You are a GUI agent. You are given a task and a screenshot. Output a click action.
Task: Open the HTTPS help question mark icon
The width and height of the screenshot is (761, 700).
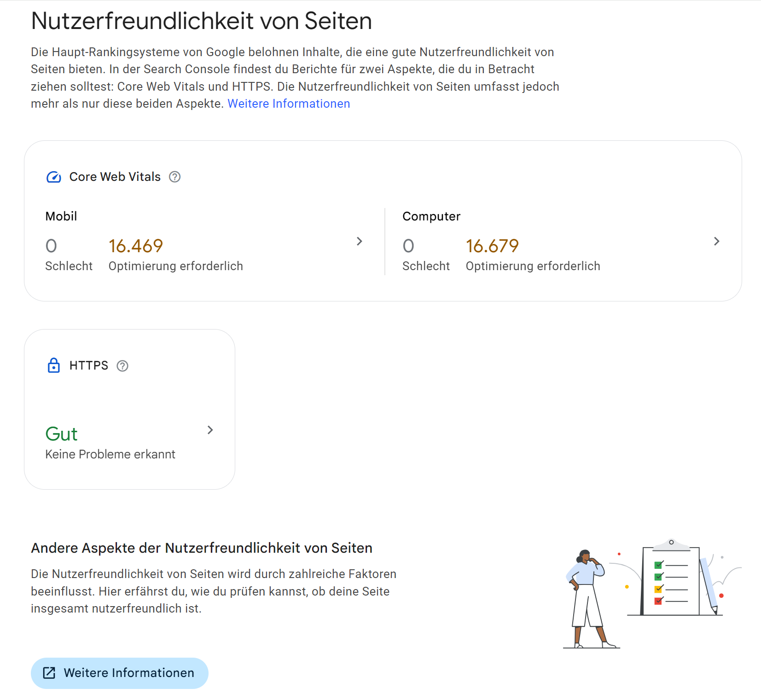click(122, 366)
